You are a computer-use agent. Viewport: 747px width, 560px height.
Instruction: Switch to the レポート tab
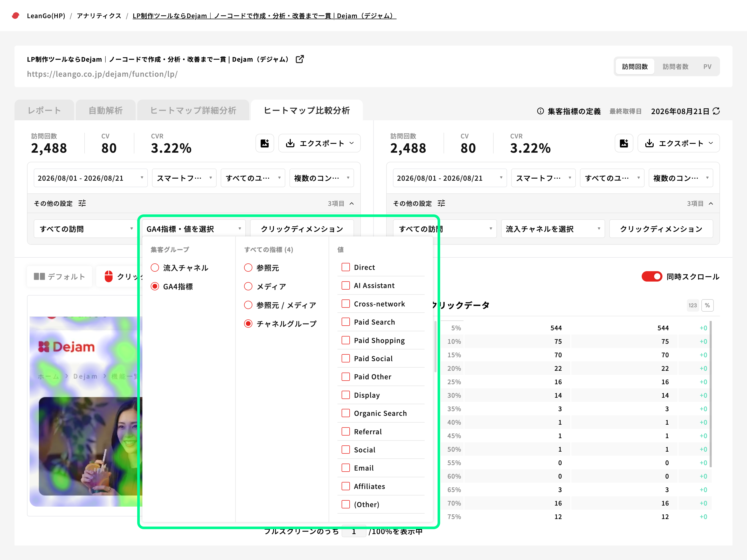coord(44,110)
